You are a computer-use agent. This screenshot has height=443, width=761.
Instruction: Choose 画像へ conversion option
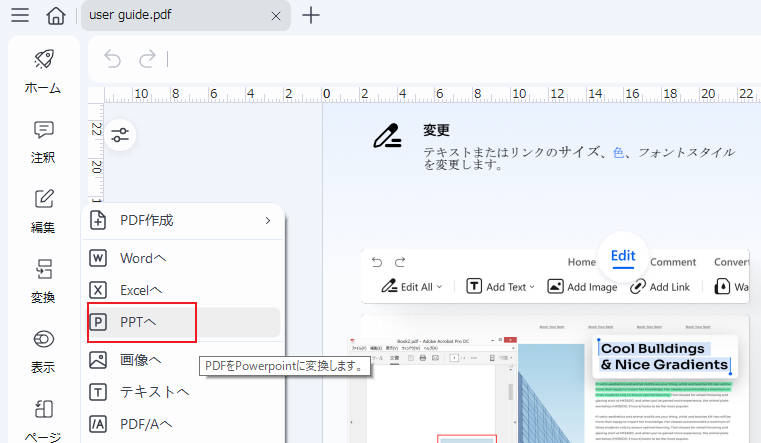coord(183,360)
